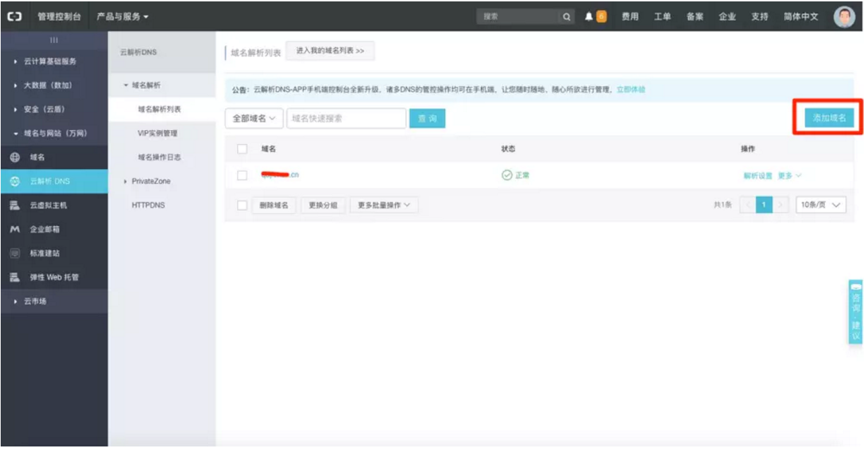Click the 添加域名 button

(x=829, y=119)
